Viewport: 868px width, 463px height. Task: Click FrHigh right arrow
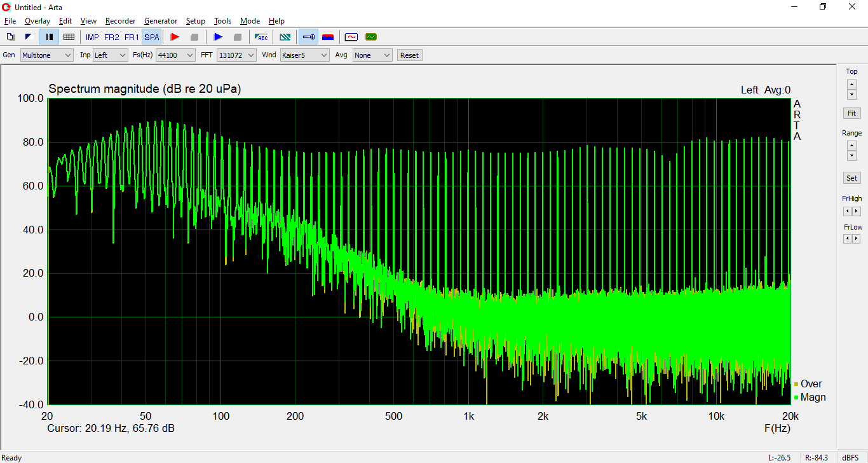(856, 211)
